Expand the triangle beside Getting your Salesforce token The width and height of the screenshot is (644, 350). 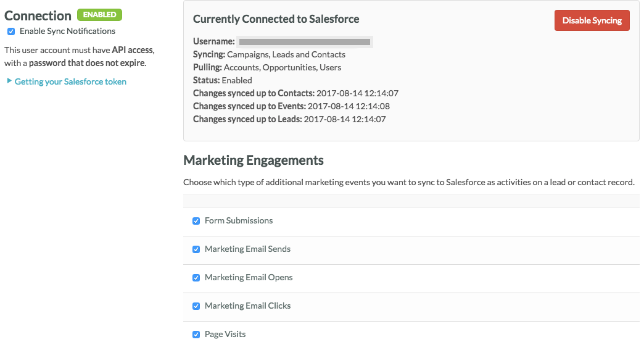pyautogui.click(x=9, y=81)
